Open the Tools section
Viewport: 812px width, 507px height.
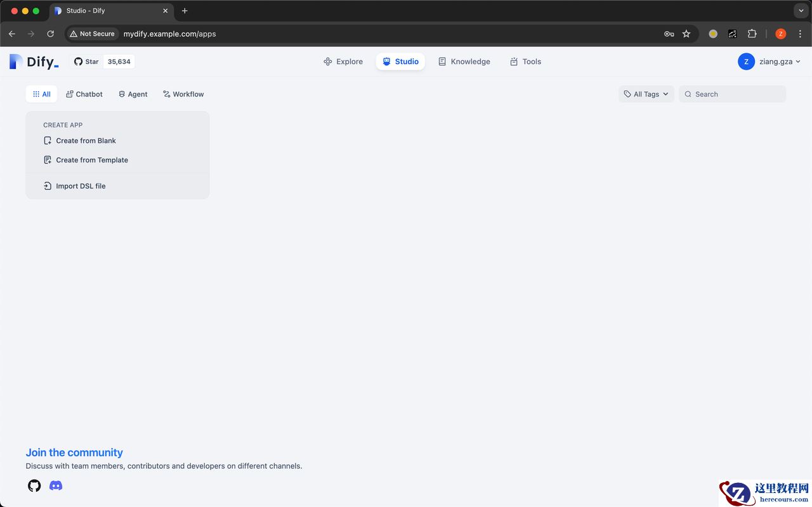(x=525, y=62)
